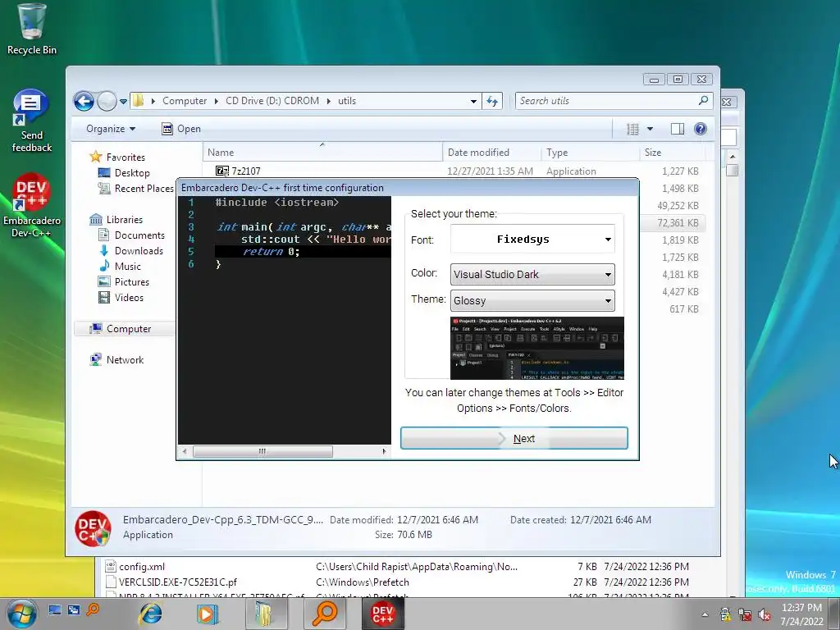This screenshot has width=840, height=630.
Task: Click the Explorer forward navigation button
Action: coord(107,101)
